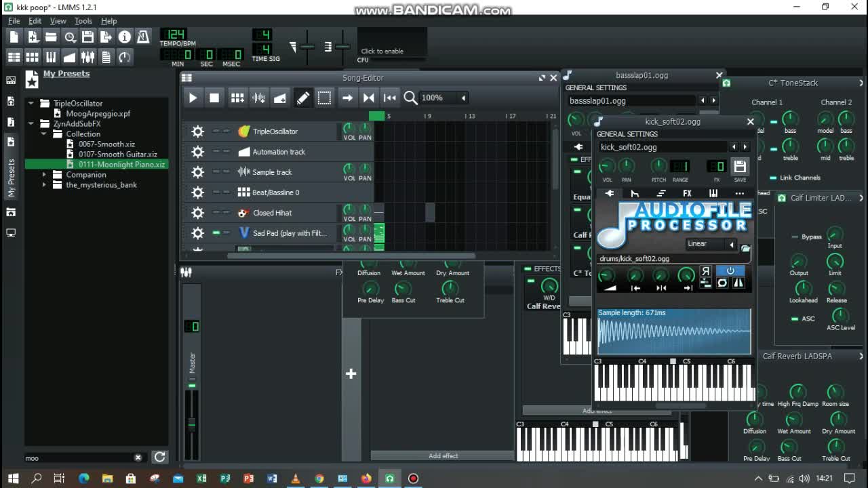
Task: Open the controller rack toolbar icon
Action: click(124, 57)
